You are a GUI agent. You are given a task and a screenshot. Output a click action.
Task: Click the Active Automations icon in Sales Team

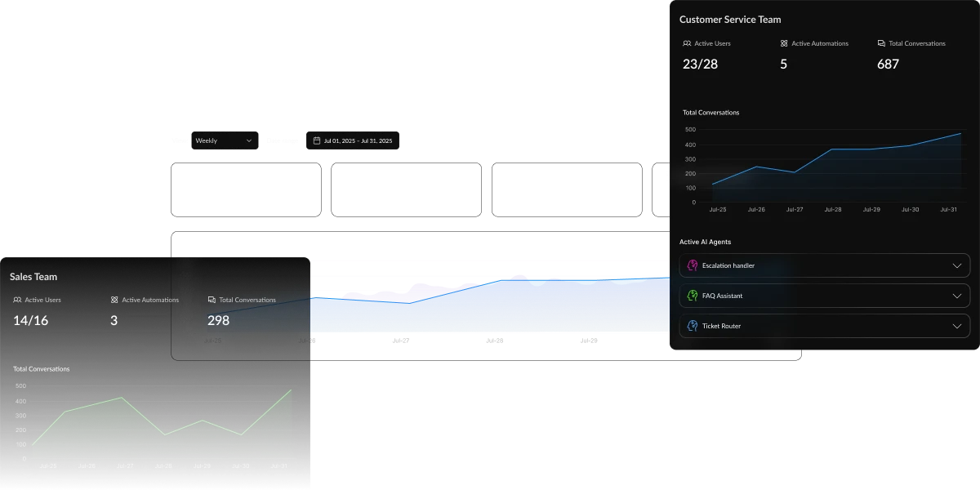click(x=114, y=300)
